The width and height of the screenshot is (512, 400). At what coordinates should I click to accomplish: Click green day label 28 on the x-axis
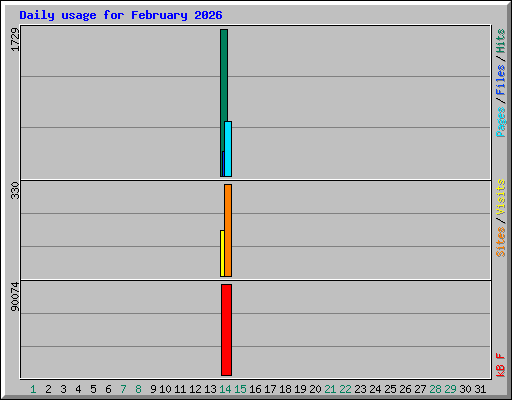pyautogui.click(x=435, y=389)
